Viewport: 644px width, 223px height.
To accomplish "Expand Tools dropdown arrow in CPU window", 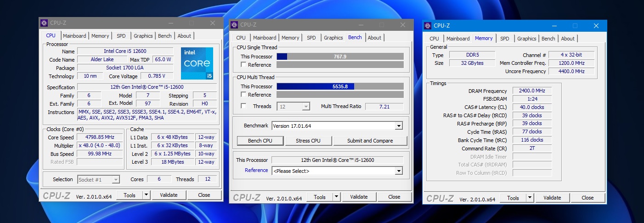I will click(x=146, y=195).
